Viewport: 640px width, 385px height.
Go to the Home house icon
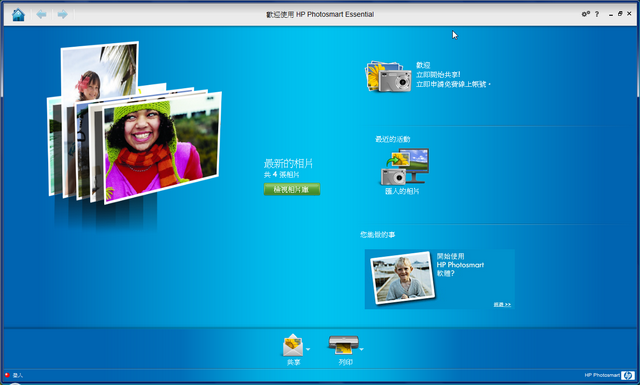point(18,15)
